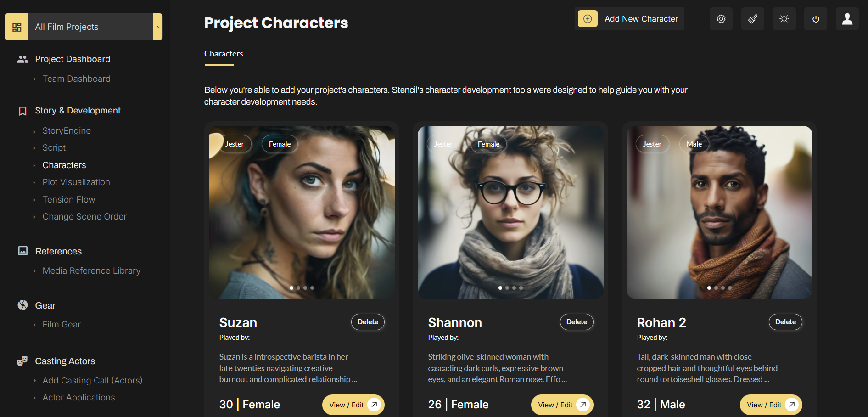Select second carousel dot on Suzan's image
This screenshot has width=868, height=417.
(298, 288)
